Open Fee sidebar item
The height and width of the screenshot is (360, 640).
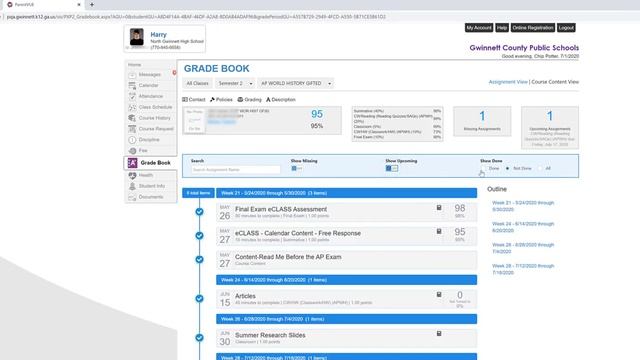143,151
